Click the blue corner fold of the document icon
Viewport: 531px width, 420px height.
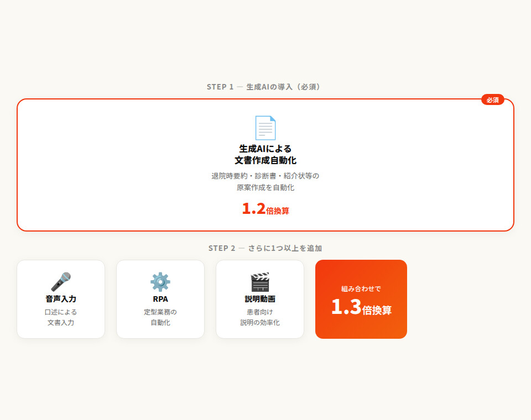[273, 119]
